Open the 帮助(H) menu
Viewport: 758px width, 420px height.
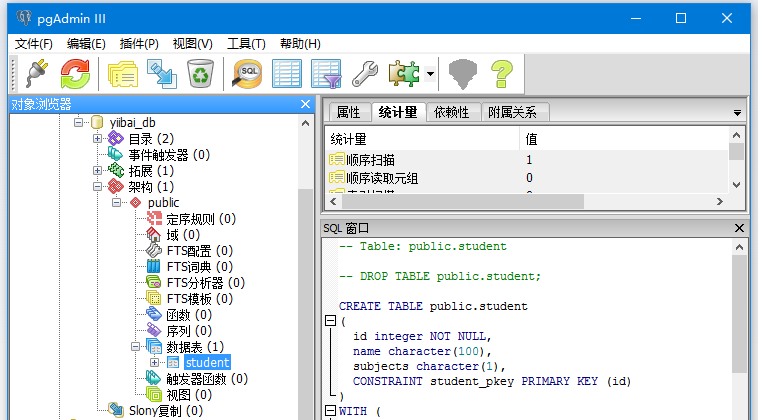pyautogui.click(x=300, y=44)
